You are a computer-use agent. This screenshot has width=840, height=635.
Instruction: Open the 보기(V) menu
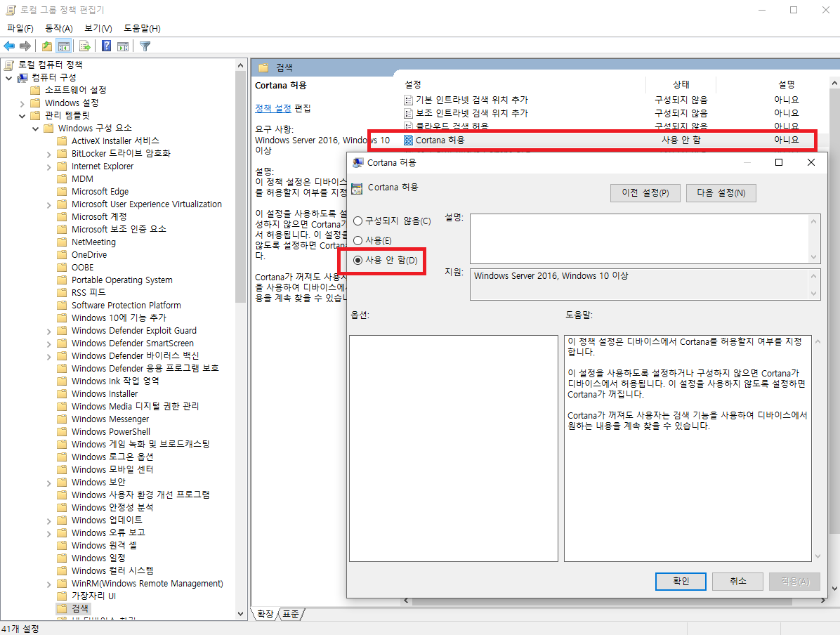click(x=98, y=28)
